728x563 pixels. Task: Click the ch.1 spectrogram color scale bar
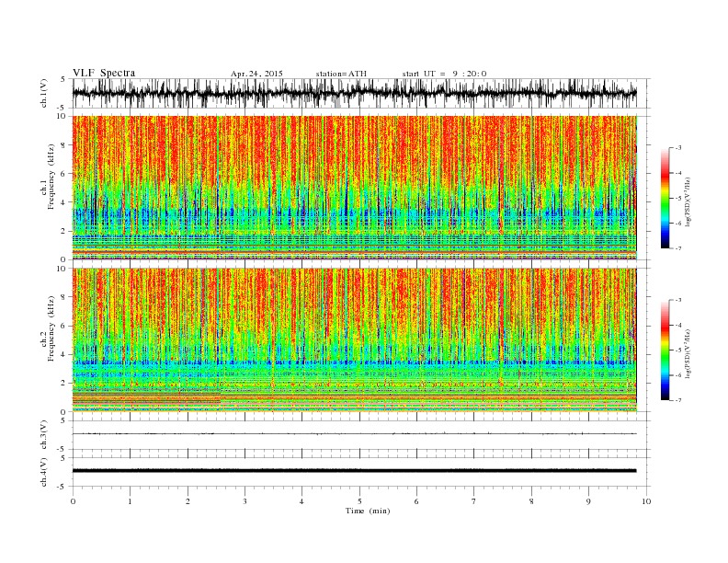[x=665, y=198]
